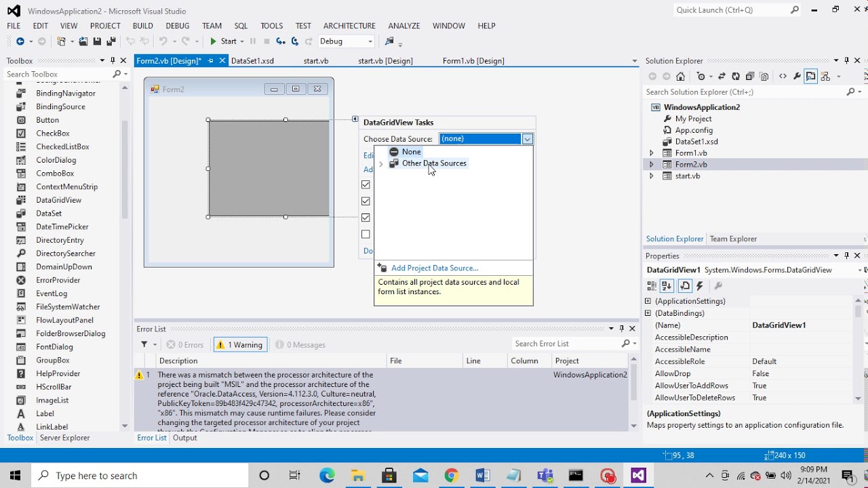Open the ARCHITECTURE menu
This screenshot has height=488, width=868.
(349, 26)
